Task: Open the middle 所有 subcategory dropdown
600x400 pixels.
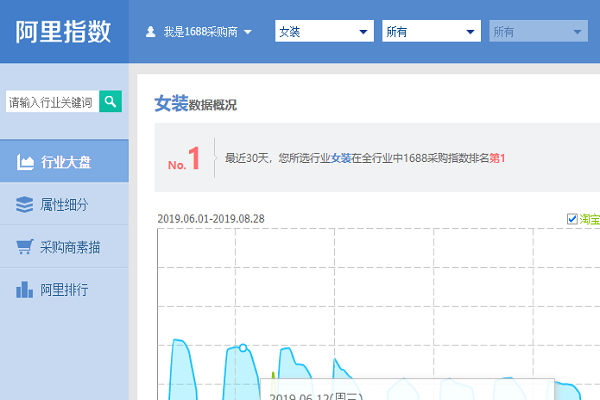Action: (431, 31)
